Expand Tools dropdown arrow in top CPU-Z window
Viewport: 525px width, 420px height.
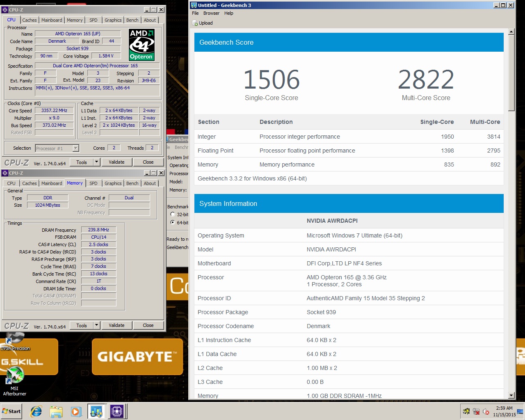pyautogui.click(x=97, y=162)
